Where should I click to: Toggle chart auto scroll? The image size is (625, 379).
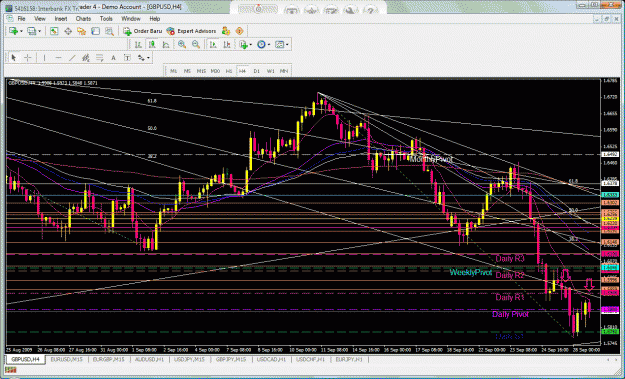tap(213, 45)
